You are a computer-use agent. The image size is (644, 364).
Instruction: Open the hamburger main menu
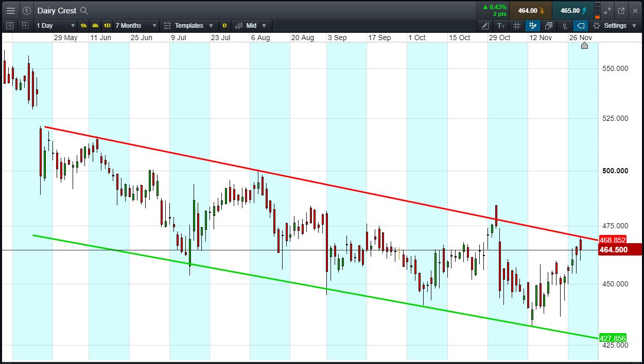click(11, 10)
